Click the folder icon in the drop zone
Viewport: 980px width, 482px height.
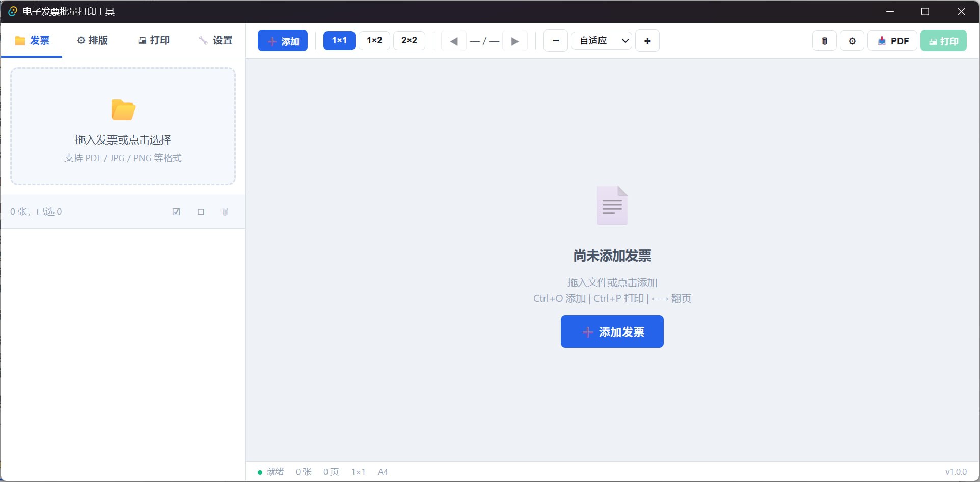[122, 109]
